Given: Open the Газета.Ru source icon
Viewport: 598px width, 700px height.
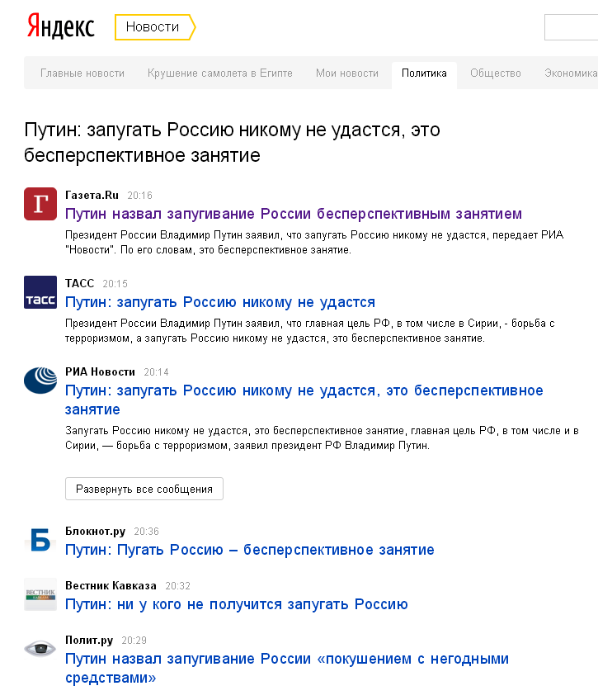Looking at the screenshot, I should [40, 204].
